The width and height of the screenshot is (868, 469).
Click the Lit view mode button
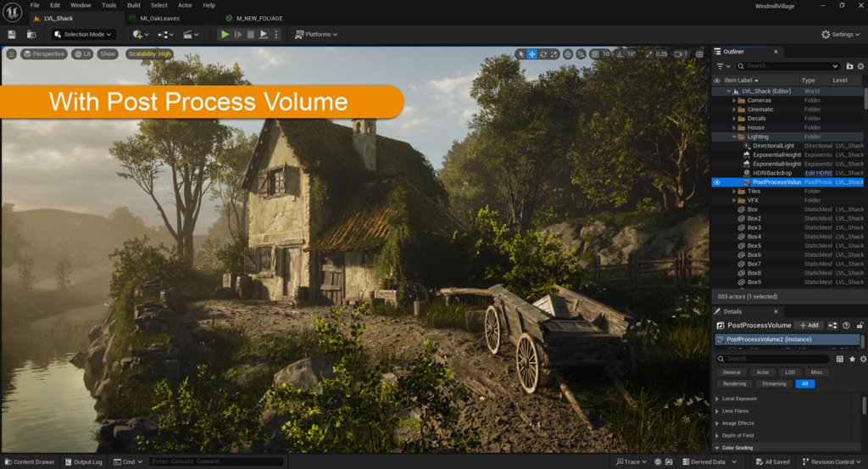tap(82, 53)
